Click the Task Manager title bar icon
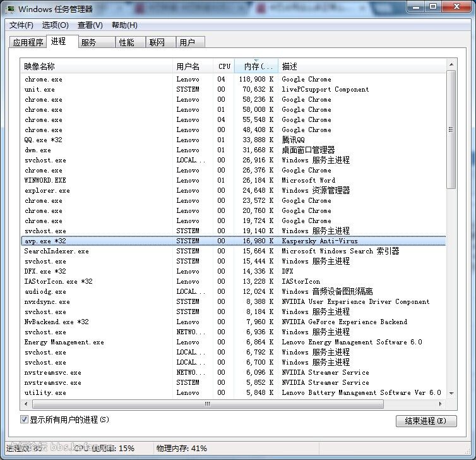The image size is (476, 460). (x=9, y=9)
